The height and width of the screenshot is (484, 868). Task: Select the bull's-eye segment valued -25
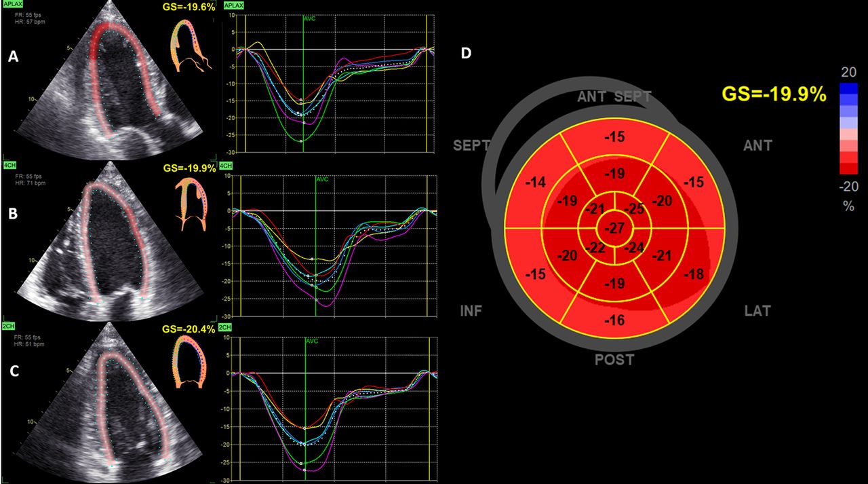click(635, 208)
